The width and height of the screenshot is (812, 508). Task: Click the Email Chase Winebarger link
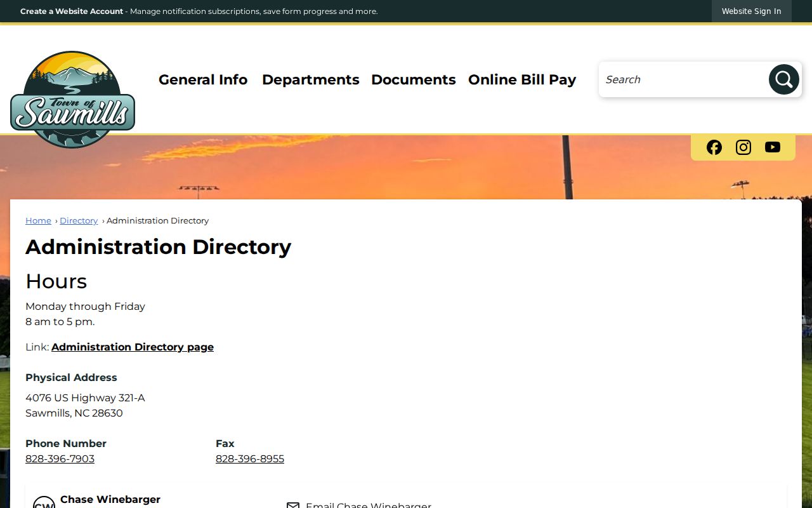(369, 505)
